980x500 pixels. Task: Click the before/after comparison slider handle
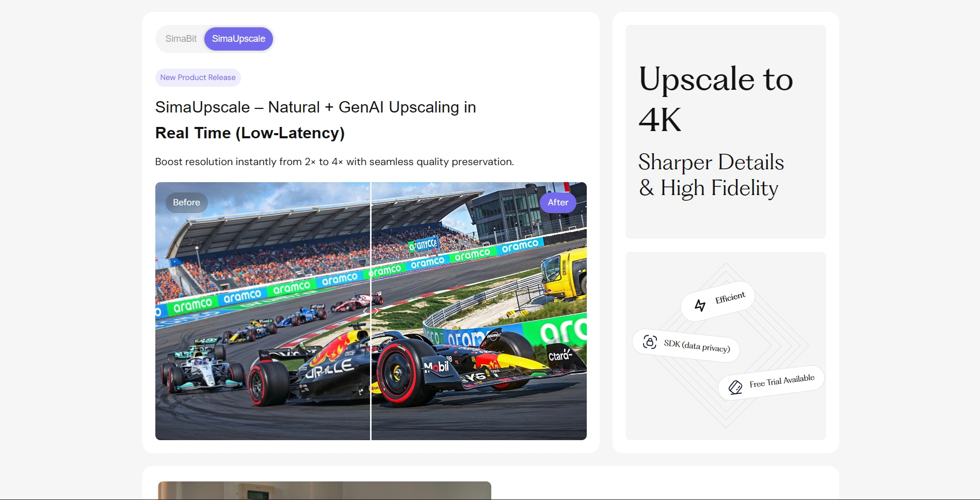pos(371,311)
